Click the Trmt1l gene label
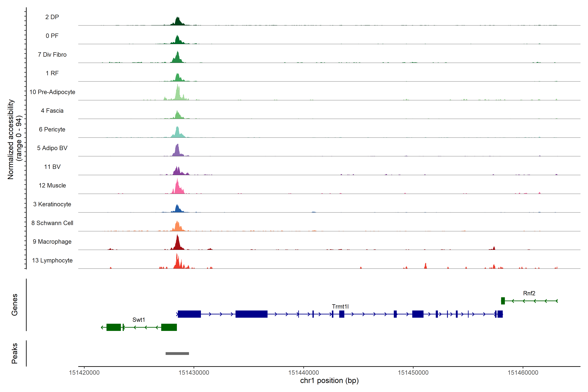Screen dimensions: 588x392 click(340, 307)
